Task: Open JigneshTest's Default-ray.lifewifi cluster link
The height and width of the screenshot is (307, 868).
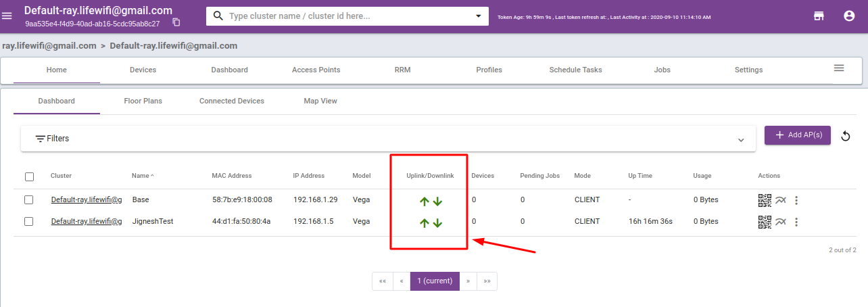Action: 87,222
